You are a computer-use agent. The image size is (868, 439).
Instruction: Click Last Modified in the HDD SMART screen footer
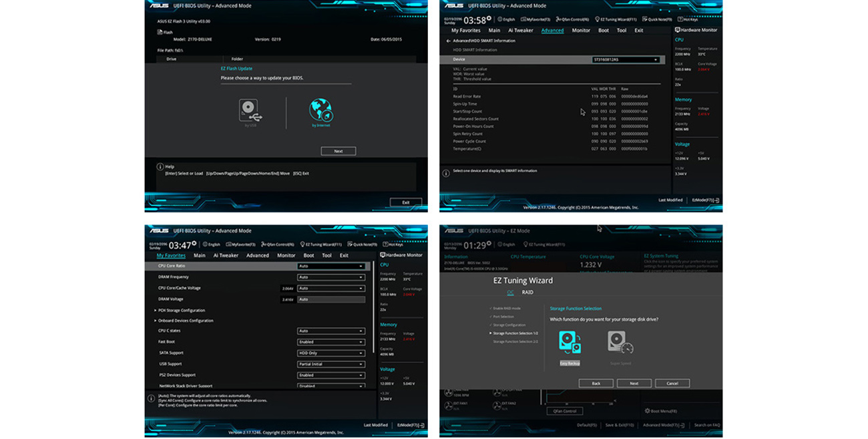(x=670, y=200)
